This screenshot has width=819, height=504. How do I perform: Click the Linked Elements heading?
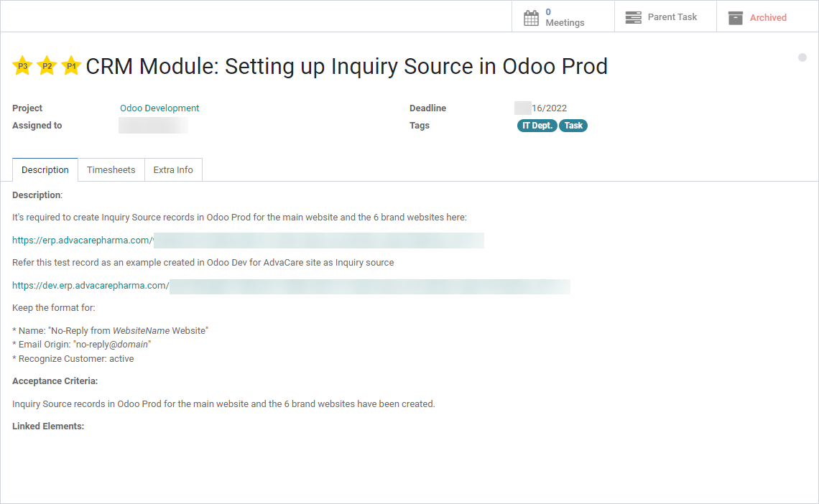48,426
